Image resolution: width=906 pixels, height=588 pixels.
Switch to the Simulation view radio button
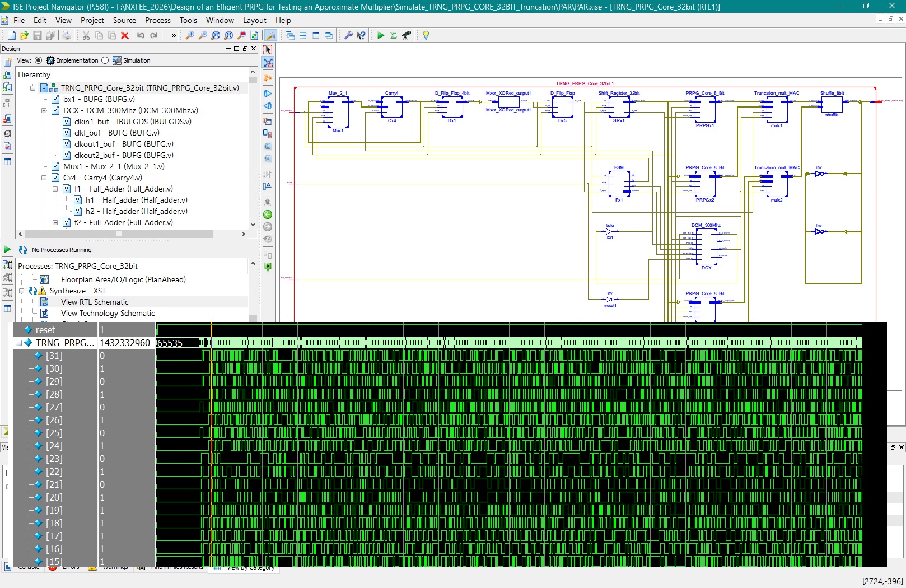(105, 60)
